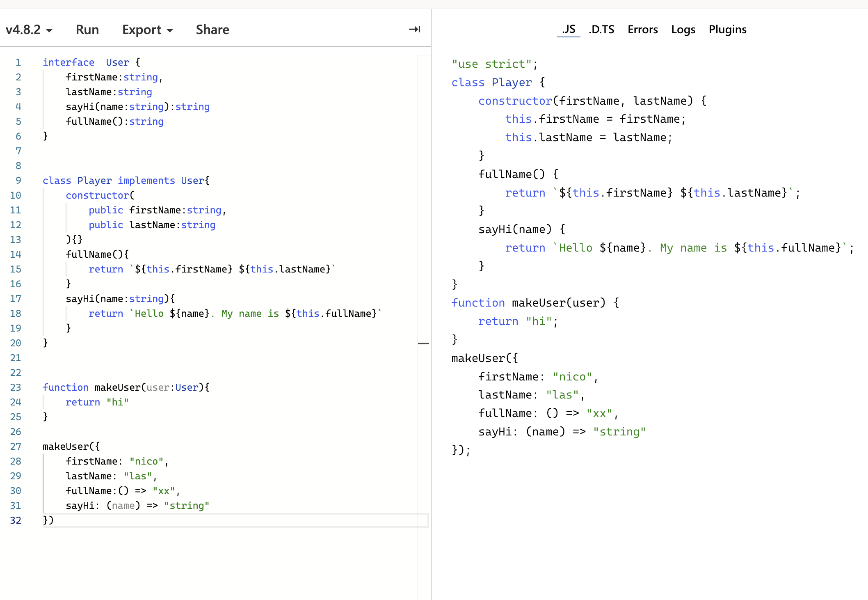This screenshot has height=600, width=868.
Task: Click the "use strict" text in JS output
Action: 491,64
